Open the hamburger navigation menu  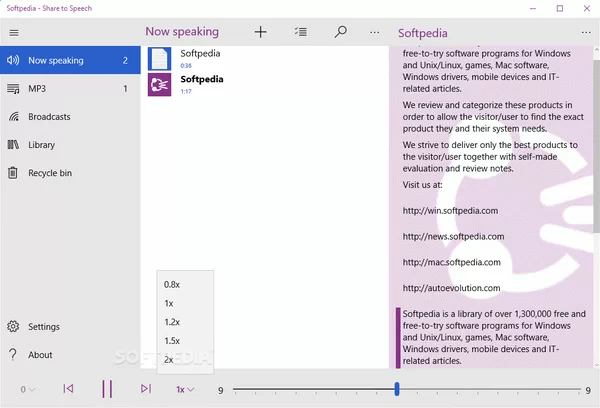(x=14, y=33)
